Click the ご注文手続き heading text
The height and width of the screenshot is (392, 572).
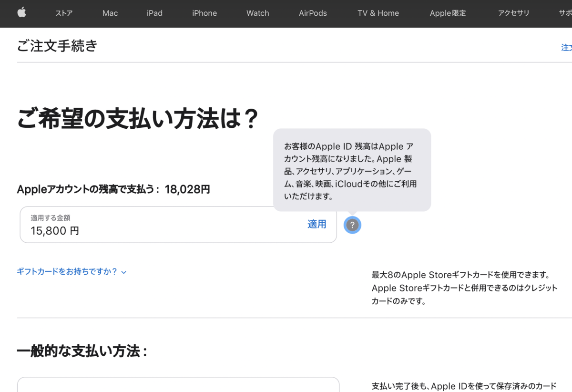coord(57,46)
